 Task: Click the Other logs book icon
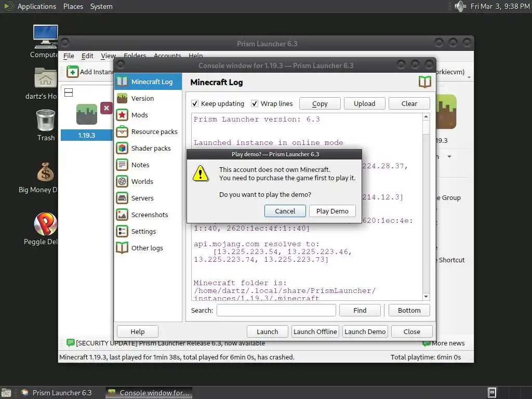122,248
